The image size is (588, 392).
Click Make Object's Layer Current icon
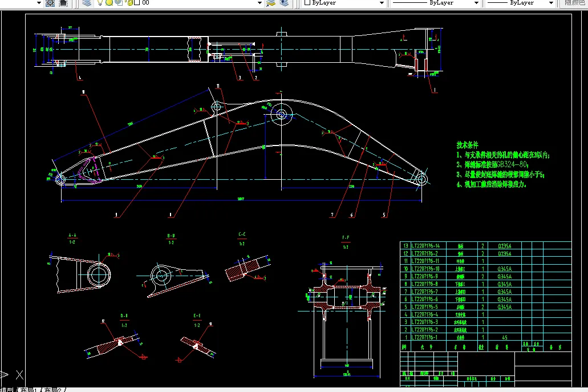pyautogui.click(x=271, y=3)
